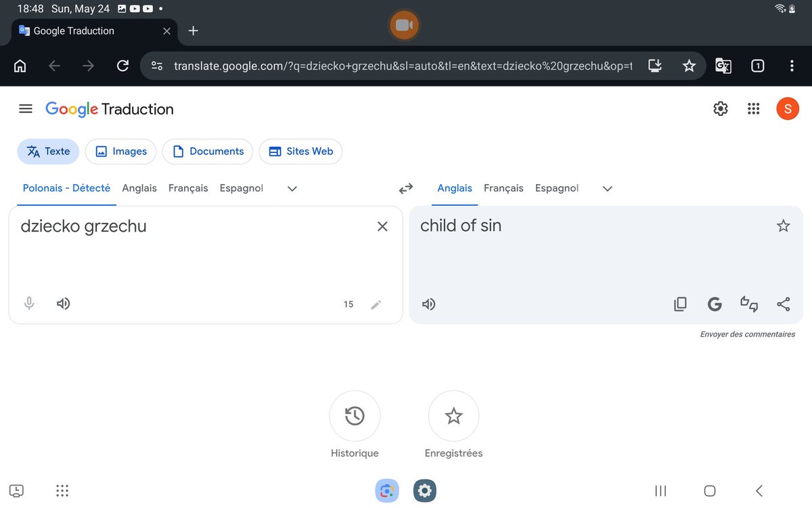
Task: Clear the source text with X
Action: [x=382, y=226]
